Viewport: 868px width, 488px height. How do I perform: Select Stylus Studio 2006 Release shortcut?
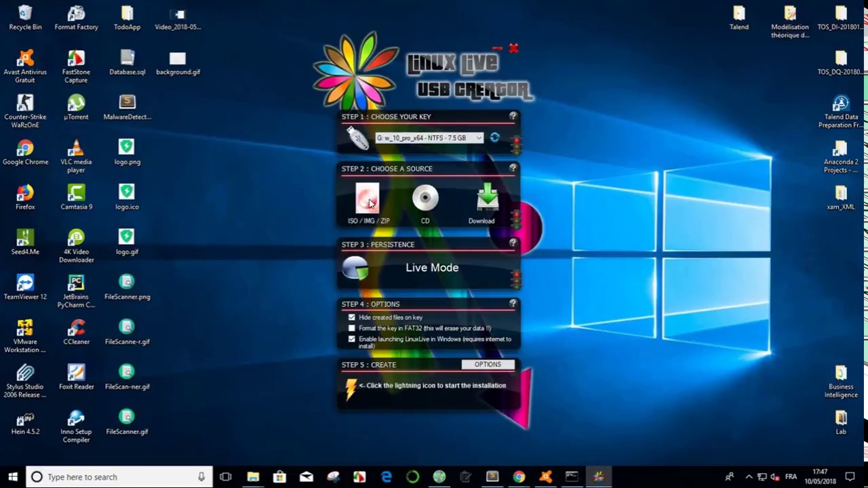[x=25, y=381]
